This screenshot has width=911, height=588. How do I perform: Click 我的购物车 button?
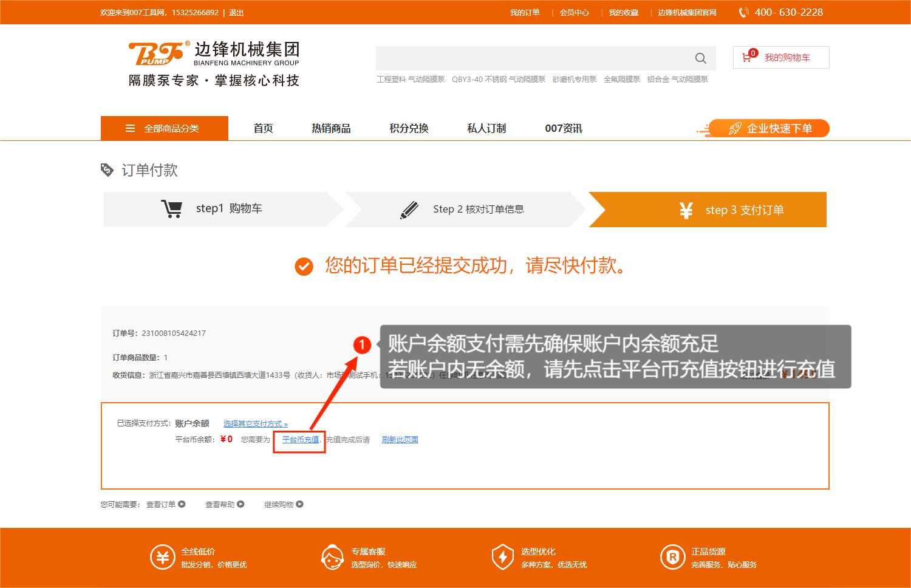tap(781, 58)
